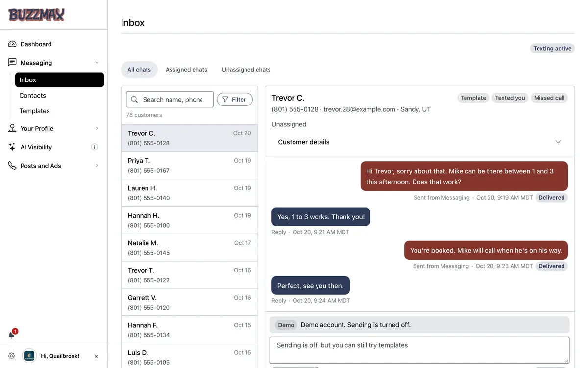Image resolution: width=588 pixels, height=368 pixels.
Task: Select the All chats tab
Action: [x=139, y=70]
